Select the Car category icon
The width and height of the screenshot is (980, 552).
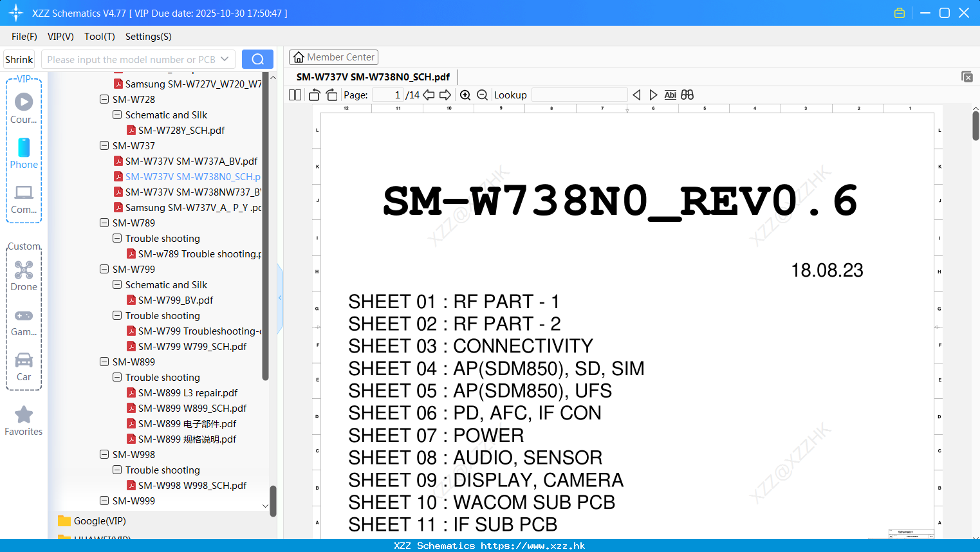24,367
